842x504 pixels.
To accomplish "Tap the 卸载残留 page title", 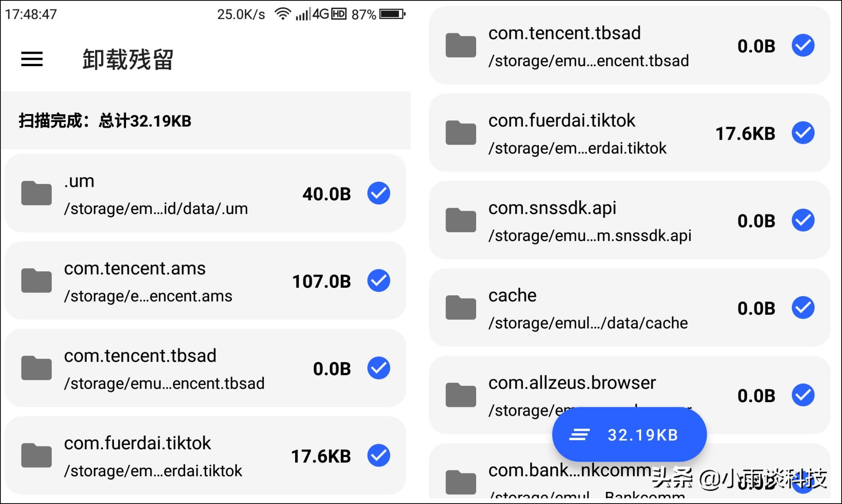I will click(128, 59).
